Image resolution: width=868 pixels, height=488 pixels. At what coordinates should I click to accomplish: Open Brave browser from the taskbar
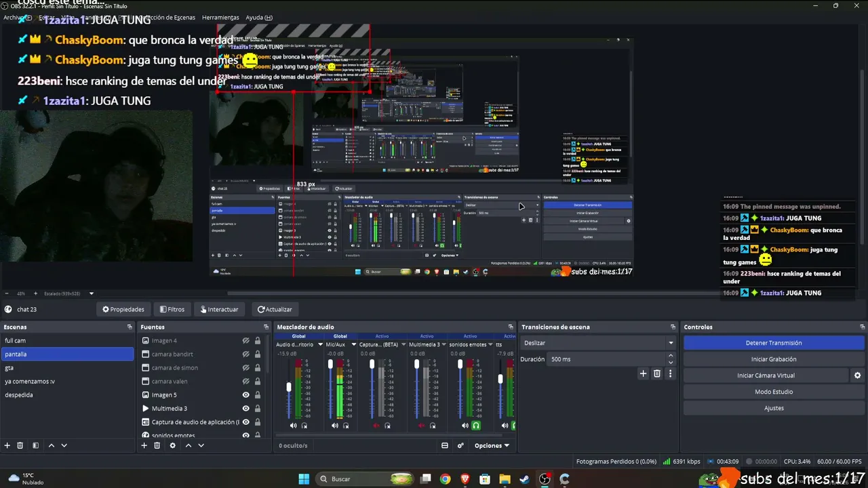pos(465,479)
